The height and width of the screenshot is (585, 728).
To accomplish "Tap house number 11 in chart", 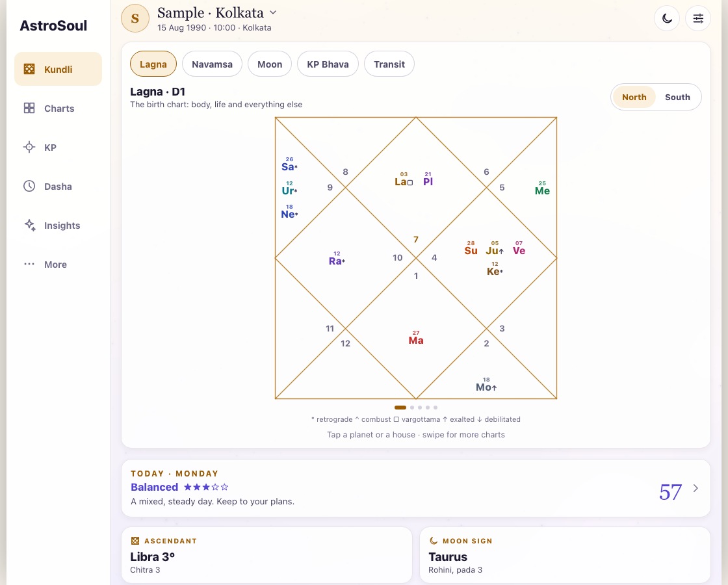I will point(330,329).
